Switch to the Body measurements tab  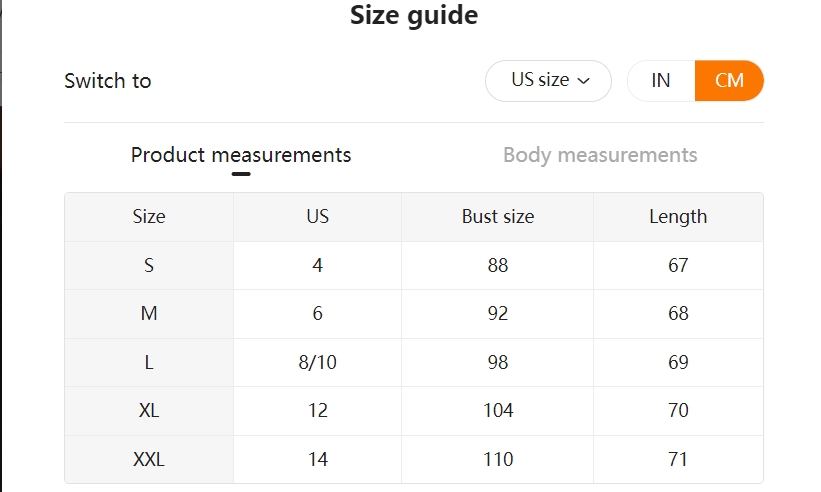click(600, 155)
